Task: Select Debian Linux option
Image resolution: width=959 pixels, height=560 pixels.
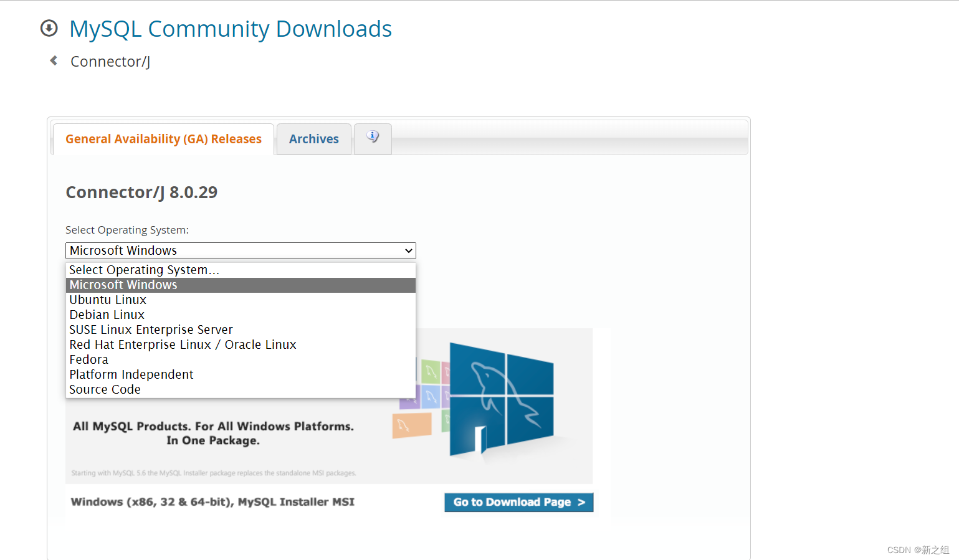Action: pyautogui.click(x=241, y=315)
